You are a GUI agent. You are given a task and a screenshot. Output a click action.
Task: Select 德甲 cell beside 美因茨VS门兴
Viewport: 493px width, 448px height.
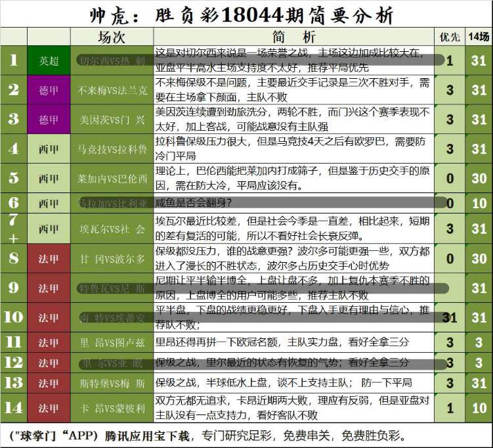[x=49, y=120]
